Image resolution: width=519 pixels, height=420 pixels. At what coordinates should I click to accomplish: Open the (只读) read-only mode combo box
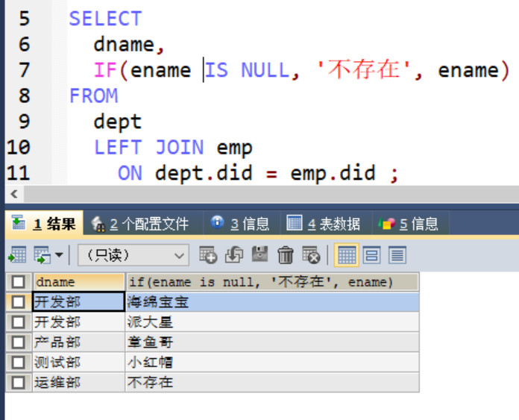133,255
